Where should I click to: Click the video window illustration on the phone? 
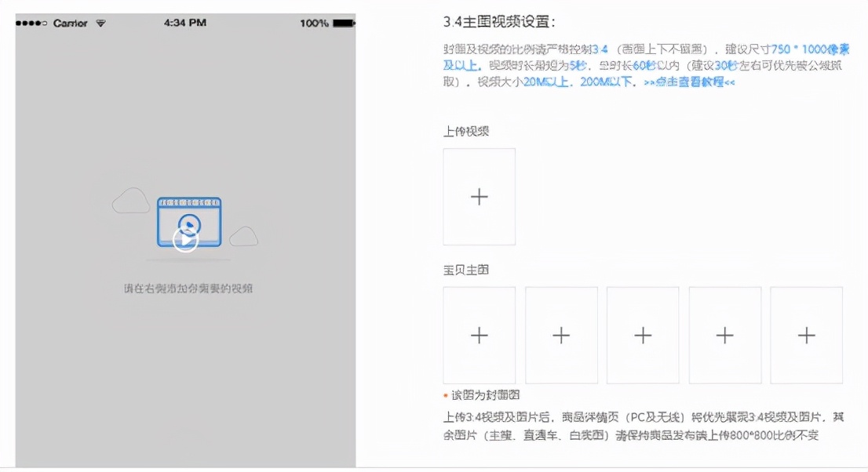pos(188,221)
